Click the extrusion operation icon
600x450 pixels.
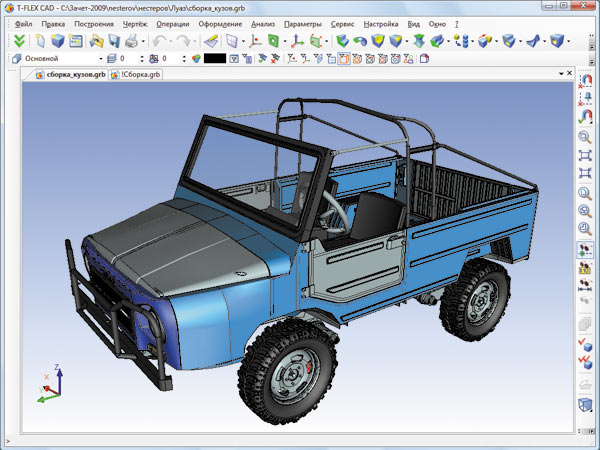(344, 41)
